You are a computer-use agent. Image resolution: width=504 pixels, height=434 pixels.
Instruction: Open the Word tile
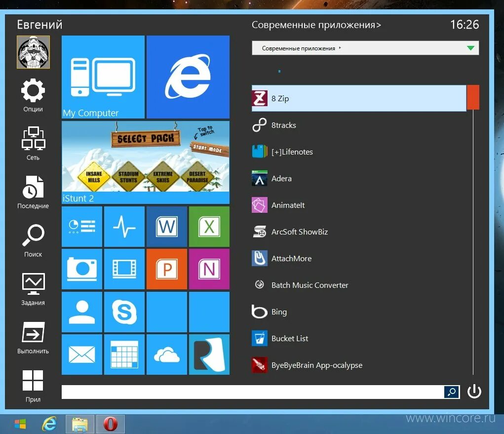point(166,227)
